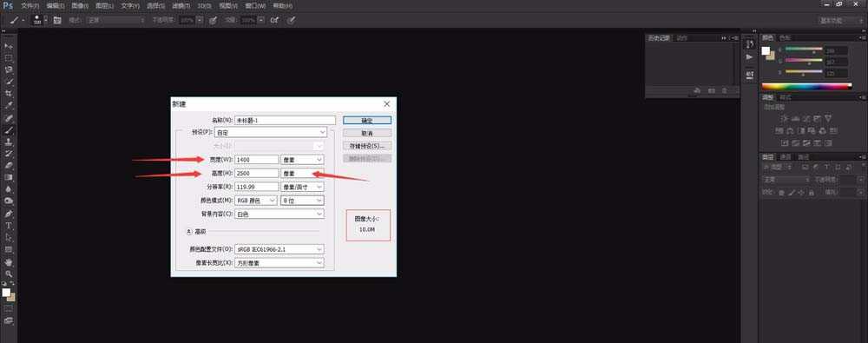Toggle the brush panel icon in options bar
This screenshot has height=343, width=868.
57,20
